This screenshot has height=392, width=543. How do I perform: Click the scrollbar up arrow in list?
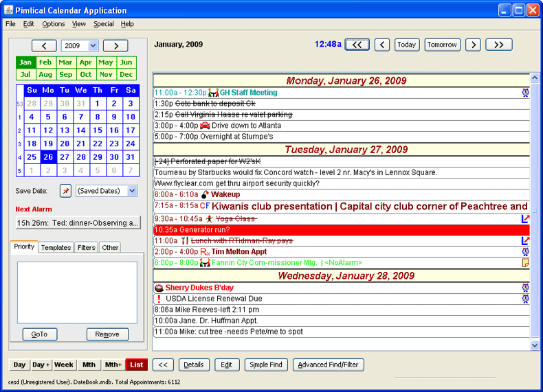[534, 78]
